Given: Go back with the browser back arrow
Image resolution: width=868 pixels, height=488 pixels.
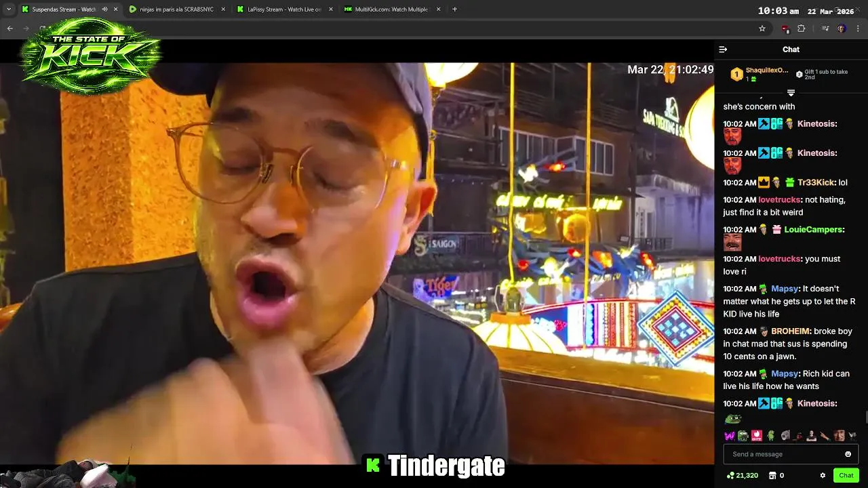Looking at the screenshot, I should click(x=10, y=28).
